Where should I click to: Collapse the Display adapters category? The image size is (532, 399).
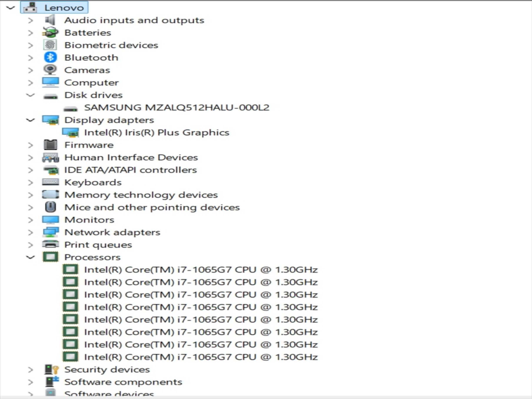[30, 120]
